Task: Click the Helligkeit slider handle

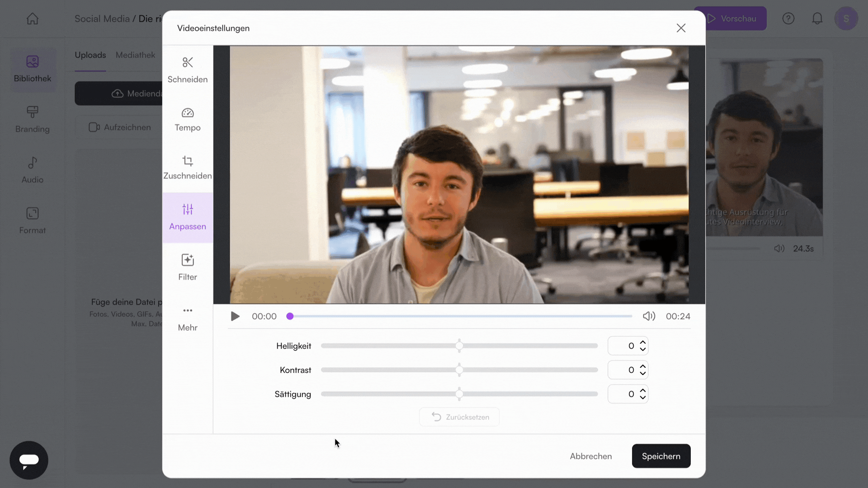Action: pyautogui.click(x=459, y=346)
